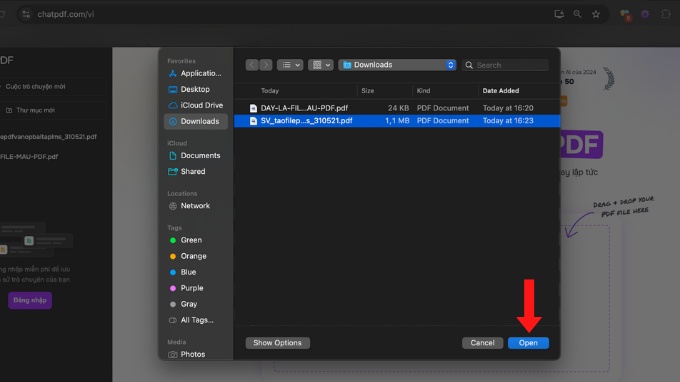This screenshot has width=680, height=382.
Task: Click Đăng nhập button in ChatPDF
Action: tap(30, 300)
